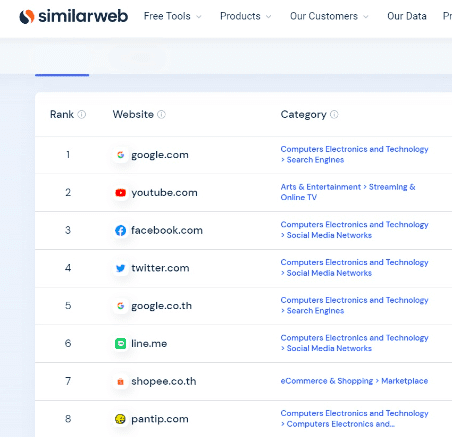The width and height of the screenshot is (453, 445).
Task: Click the green LINE icon beside line.me
Action: click(x=120, y=344)
